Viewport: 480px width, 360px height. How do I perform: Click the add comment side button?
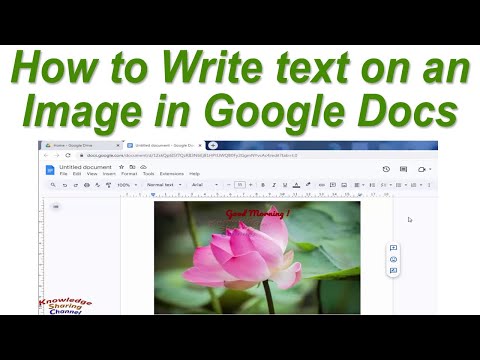pyautogui.click(x=393, y=248)
